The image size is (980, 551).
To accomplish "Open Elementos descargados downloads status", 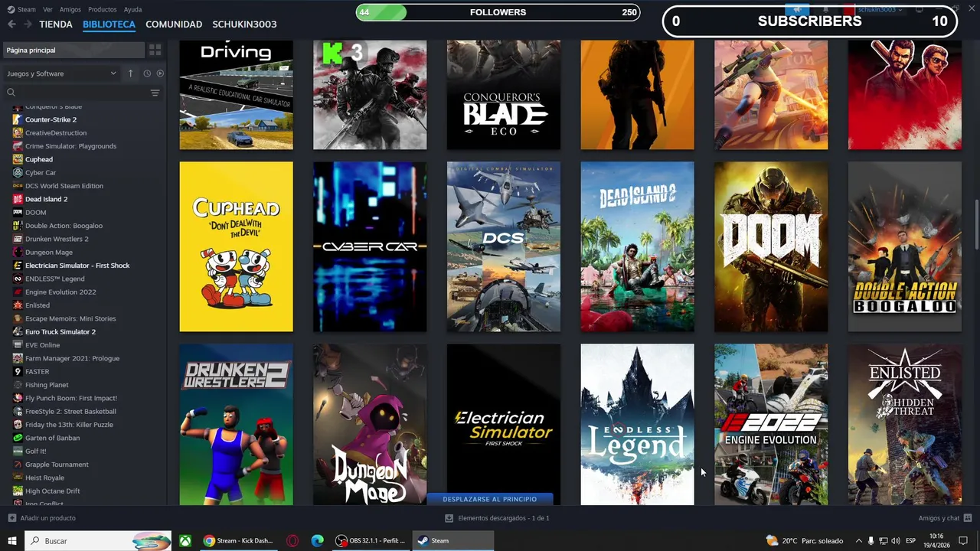I will [x=497, y=518].
